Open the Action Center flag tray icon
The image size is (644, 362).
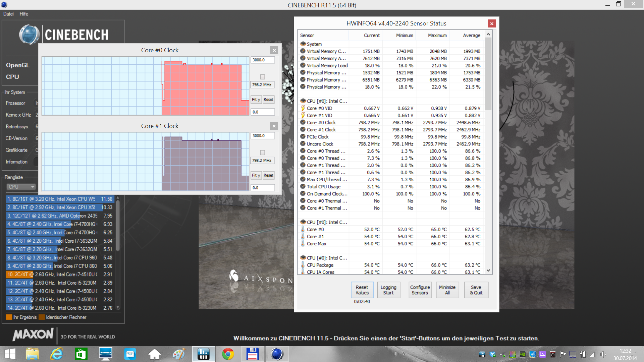[x=563, y=354]
